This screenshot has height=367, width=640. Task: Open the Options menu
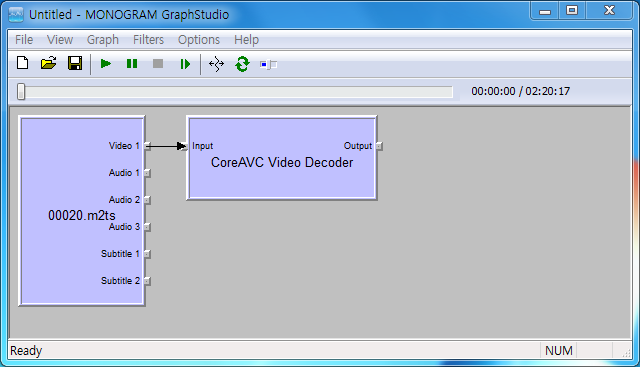pos(199,40)
